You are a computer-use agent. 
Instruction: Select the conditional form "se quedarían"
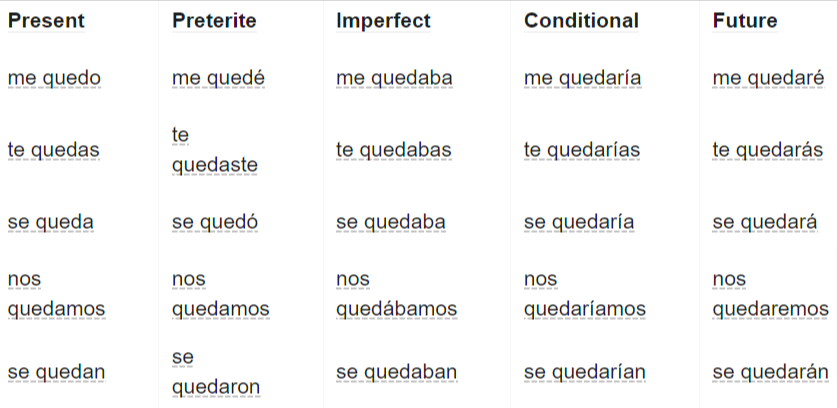coord(585,372)
